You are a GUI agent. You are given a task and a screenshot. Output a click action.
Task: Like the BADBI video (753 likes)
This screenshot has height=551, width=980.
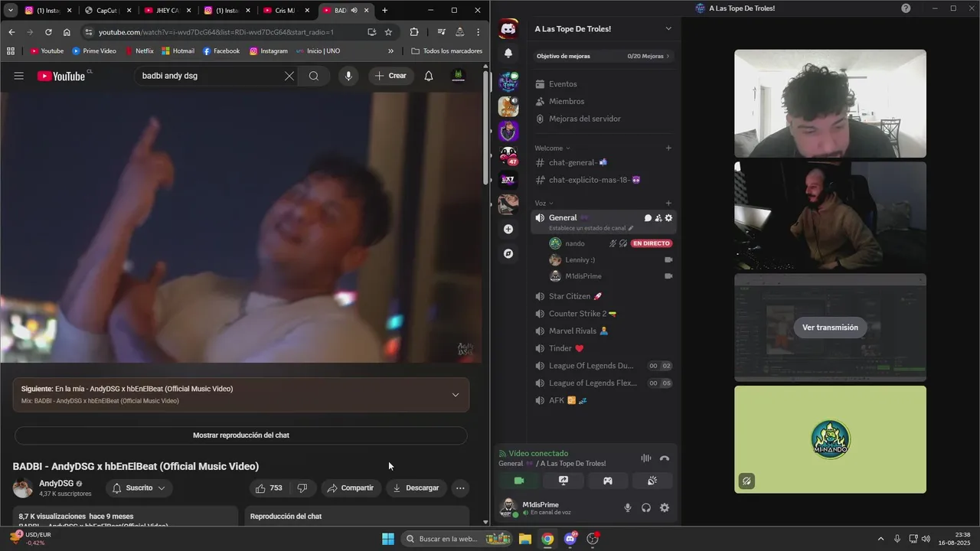[x=269, y=487]
